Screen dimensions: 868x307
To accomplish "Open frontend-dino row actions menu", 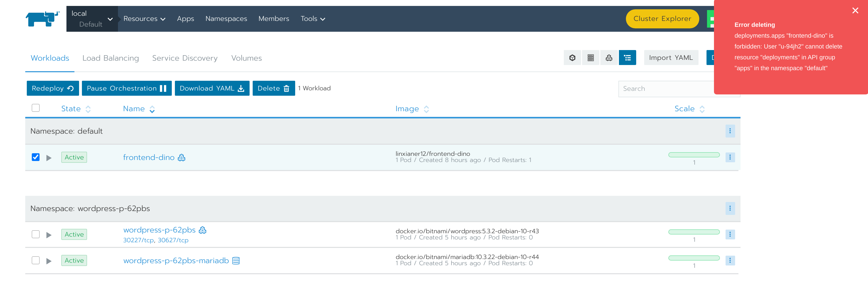I will click(x=730, y=157).
